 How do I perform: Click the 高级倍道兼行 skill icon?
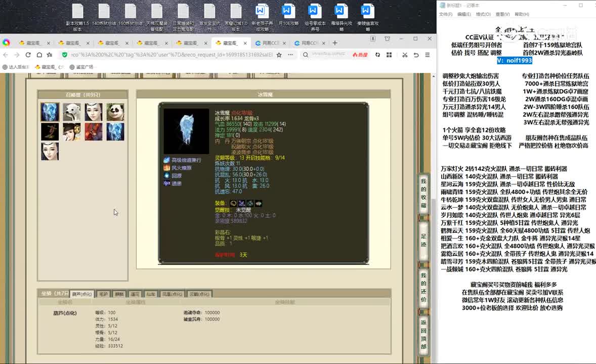pos(166,160)
